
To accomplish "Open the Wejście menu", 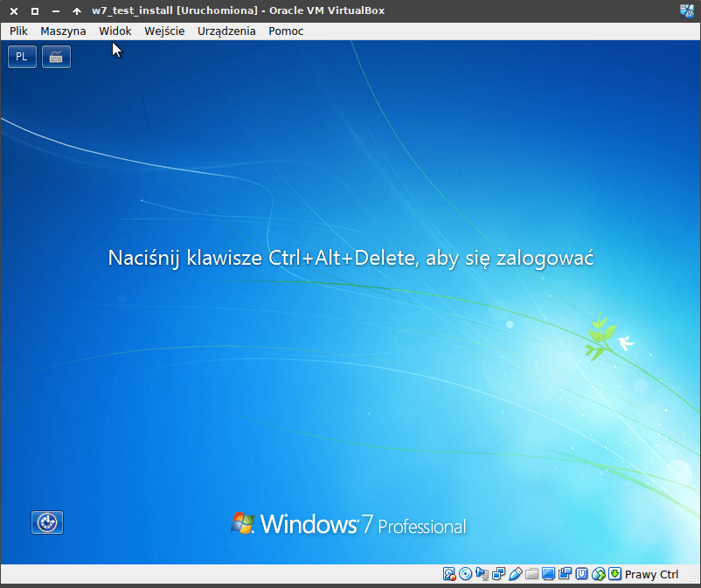I will point(164,31).
